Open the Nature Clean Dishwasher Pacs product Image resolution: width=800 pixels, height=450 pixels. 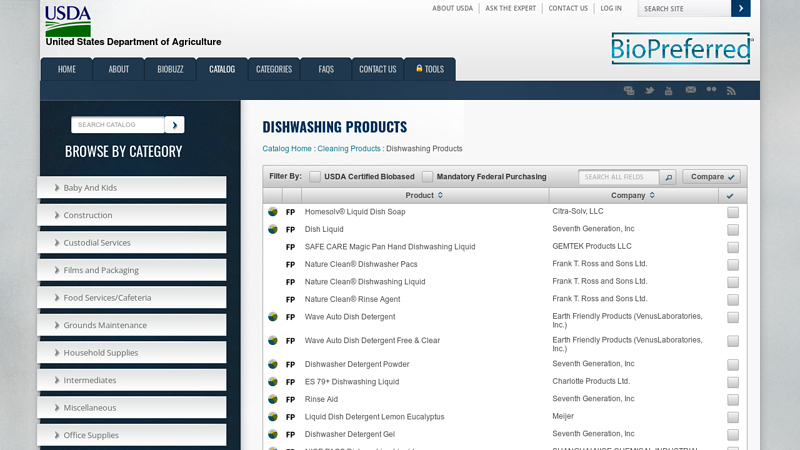pyautogui.click(x=361, y=264)
